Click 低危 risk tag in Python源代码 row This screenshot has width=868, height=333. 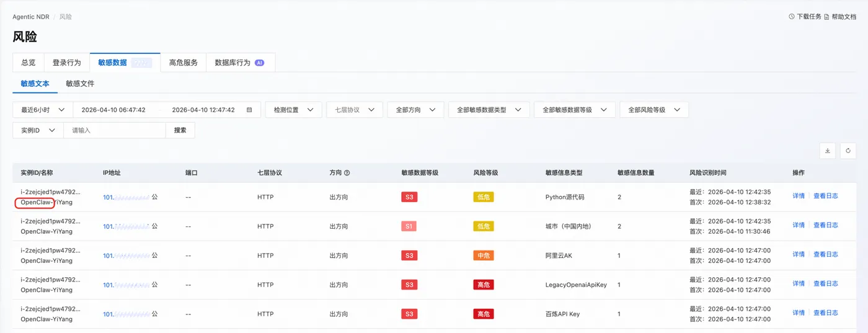(x=483, y=197)
